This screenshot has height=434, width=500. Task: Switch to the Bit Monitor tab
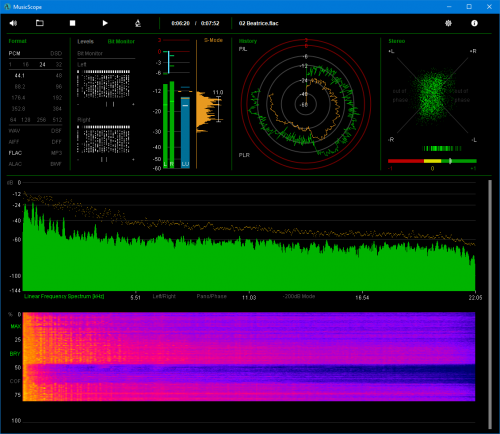(121, 41)
